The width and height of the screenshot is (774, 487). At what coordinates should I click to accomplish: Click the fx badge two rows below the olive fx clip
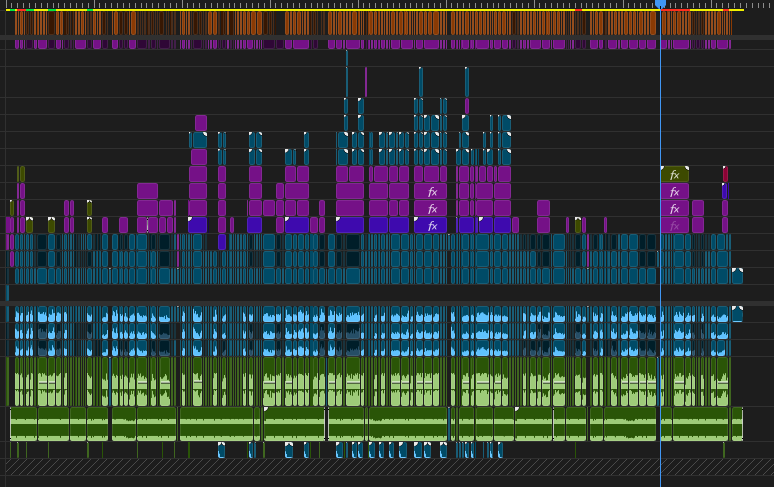tap(675, 209)
